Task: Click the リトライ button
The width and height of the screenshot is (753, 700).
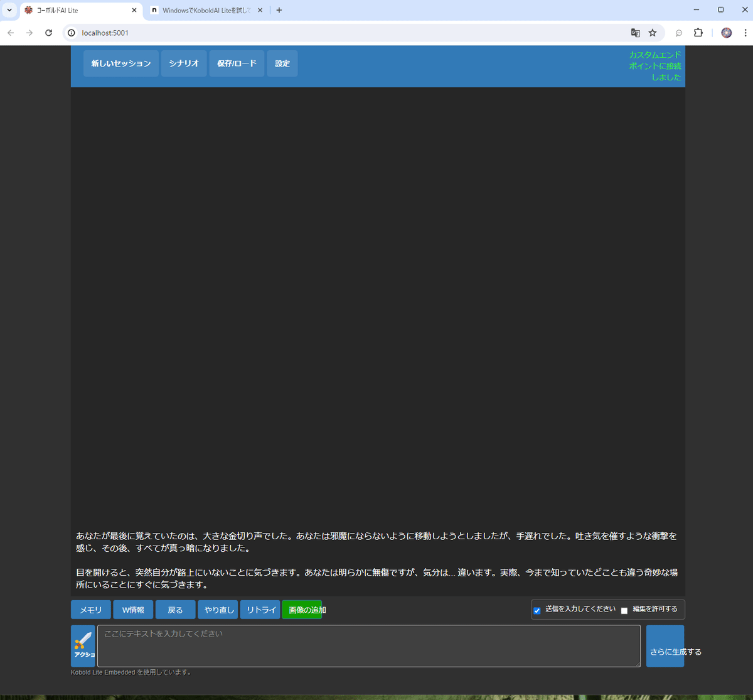Action: click(260, 610)
